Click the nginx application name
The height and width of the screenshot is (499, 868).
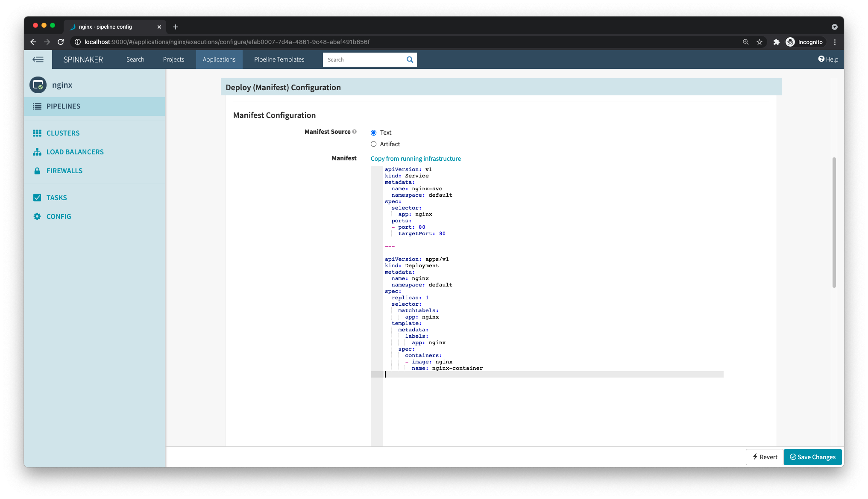coord(62,85)
